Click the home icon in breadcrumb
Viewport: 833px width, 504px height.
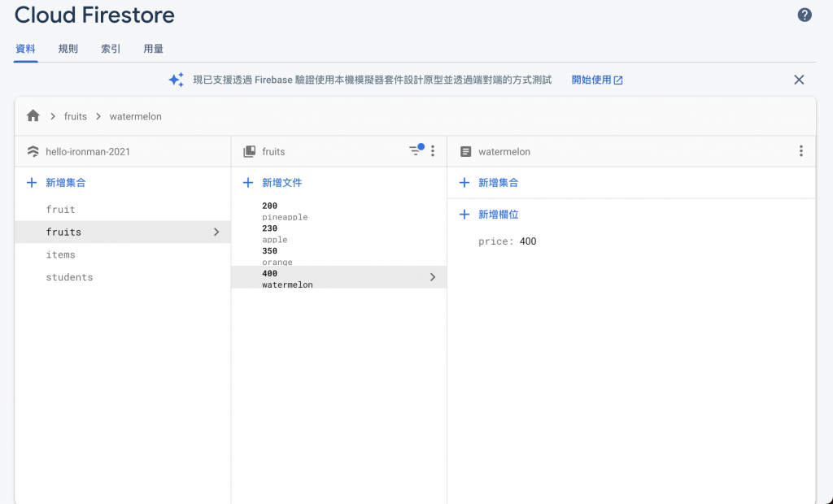[33, 116]
